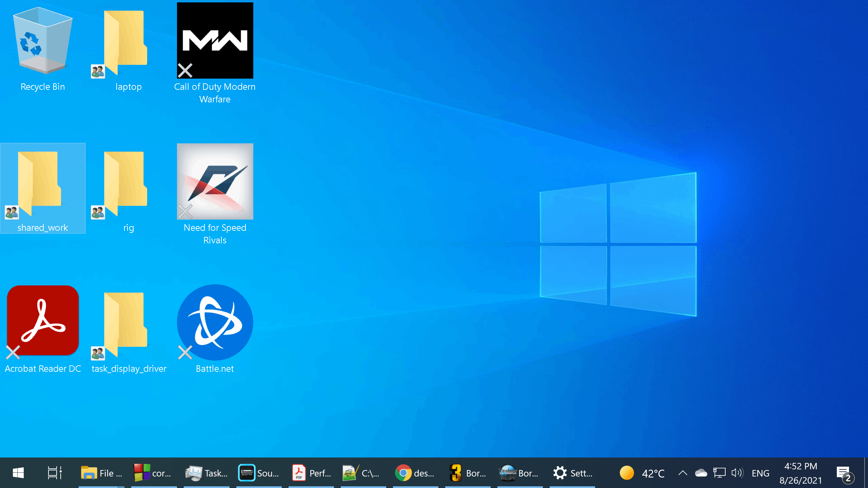Click the 42°C weather widget
Image resolution: width=868 pixels, height=488 pixels.
[642, 473]
